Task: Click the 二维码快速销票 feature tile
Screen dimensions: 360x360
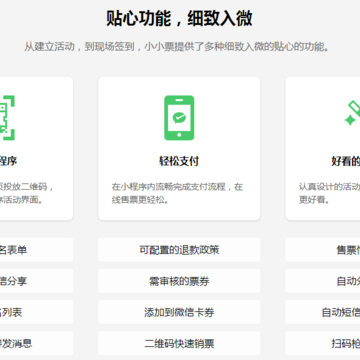Action: 179,343
